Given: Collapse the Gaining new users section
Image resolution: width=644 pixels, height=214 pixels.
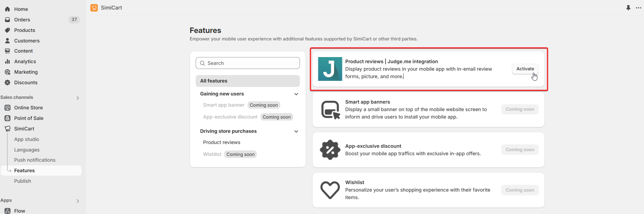Looking at the screenshot, I should 296,94.
